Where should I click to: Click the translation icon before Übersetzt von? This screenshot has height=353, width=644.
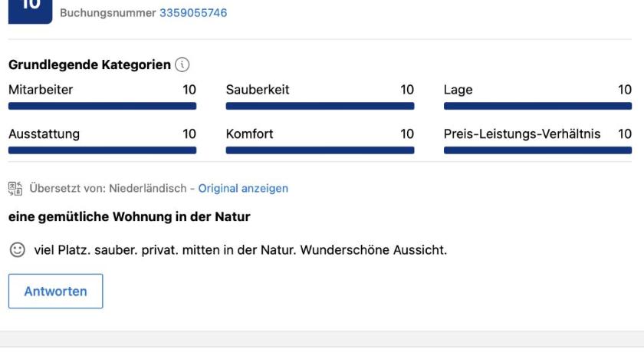coord(15,188)
